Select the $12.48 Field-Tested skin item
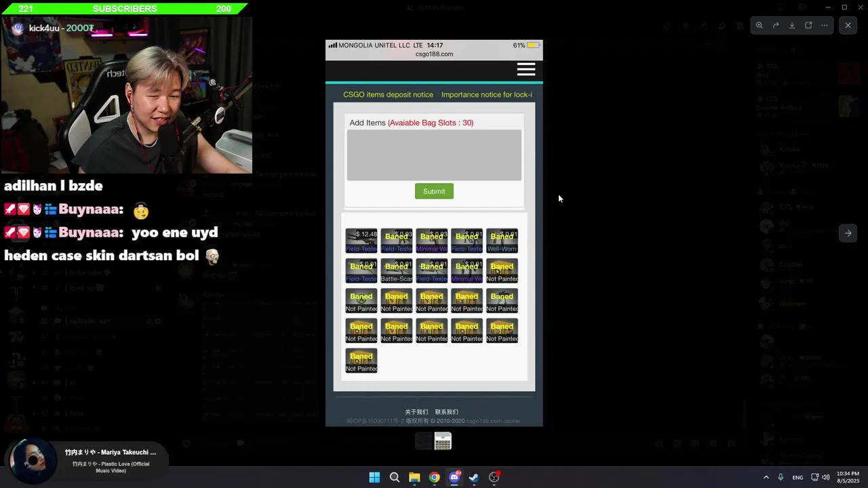 click(361, 241)
